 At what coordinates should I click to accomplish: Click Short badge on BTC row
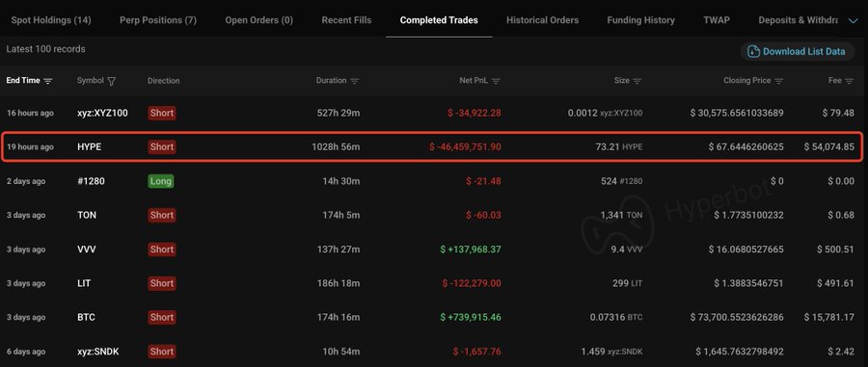click(162, 317)
